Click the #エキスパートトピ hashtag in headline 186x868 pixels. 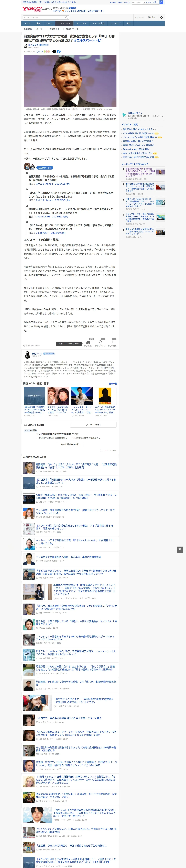click(x=87, y=41)
